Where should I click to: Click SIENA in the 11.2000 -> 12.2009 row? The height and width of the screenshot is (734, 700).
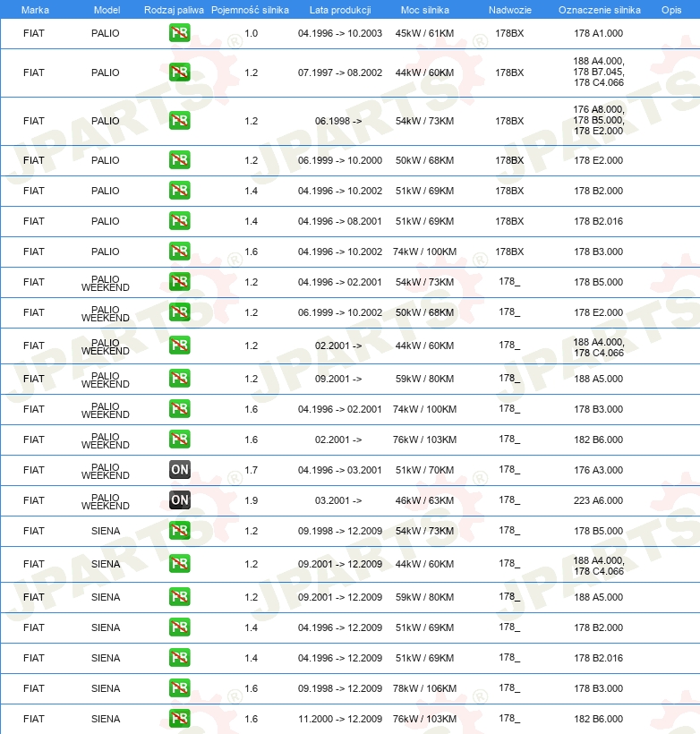(x=106, y=719)
